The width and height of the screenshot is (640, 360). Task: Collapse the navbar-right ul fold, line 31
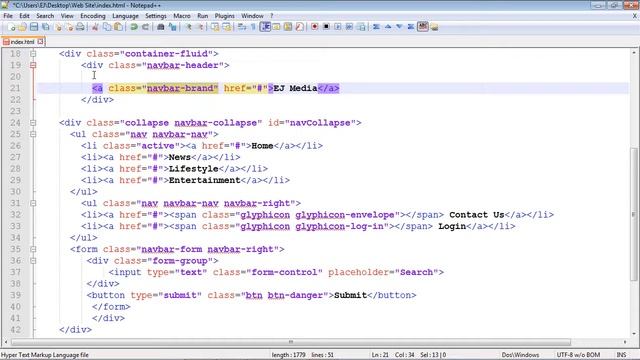(x=33, y=203)
